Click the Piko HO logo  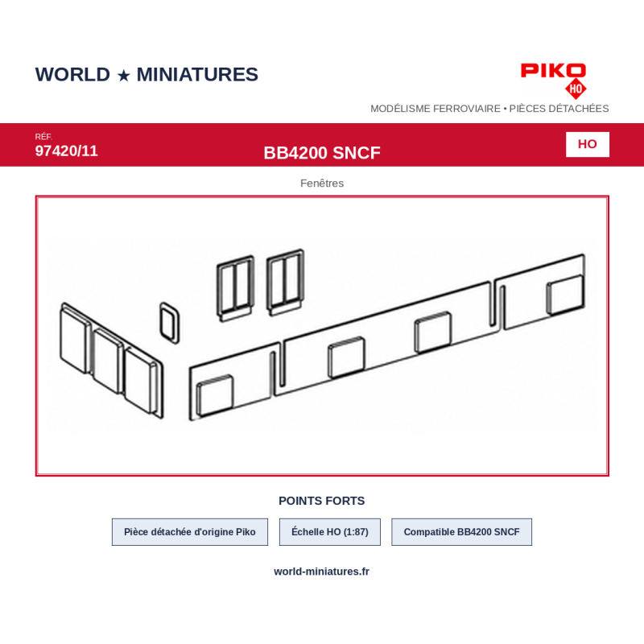[x=553, y=81]
